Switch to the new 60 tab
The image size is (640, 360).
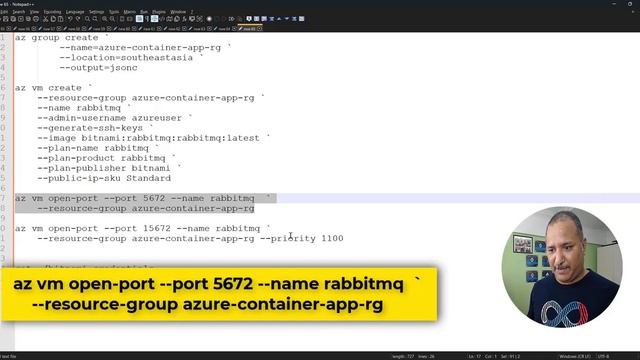(123, 29)
